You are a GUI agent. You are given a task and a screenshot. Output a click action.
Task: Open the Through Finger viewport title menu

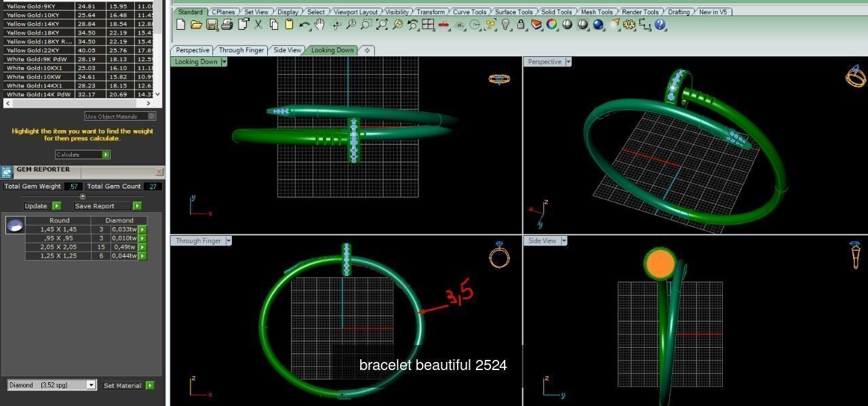(229, 241)
